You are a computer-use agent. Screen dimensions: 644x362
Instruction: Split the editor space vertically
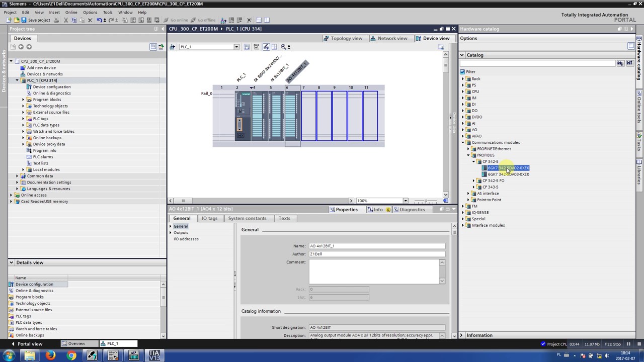(x=267, y=20)
